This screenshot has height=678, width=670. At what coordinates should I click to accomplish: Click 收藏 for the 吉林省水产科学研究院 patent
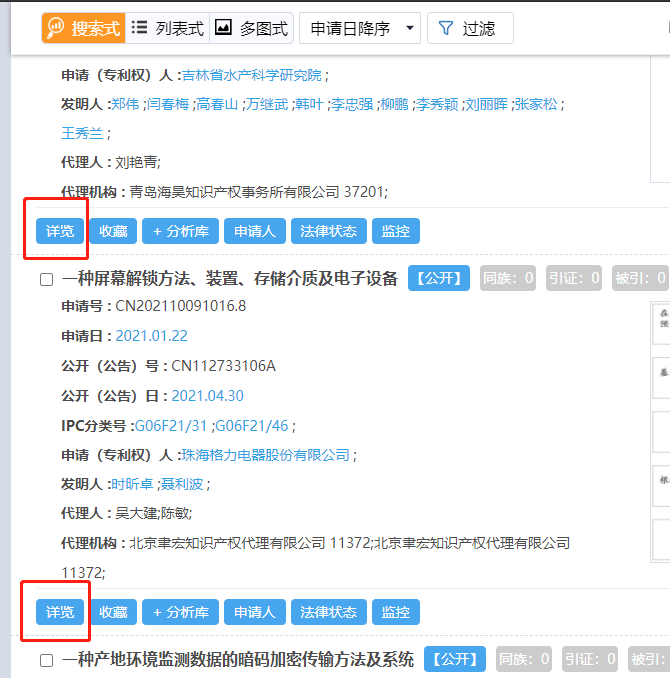(113, 231)
